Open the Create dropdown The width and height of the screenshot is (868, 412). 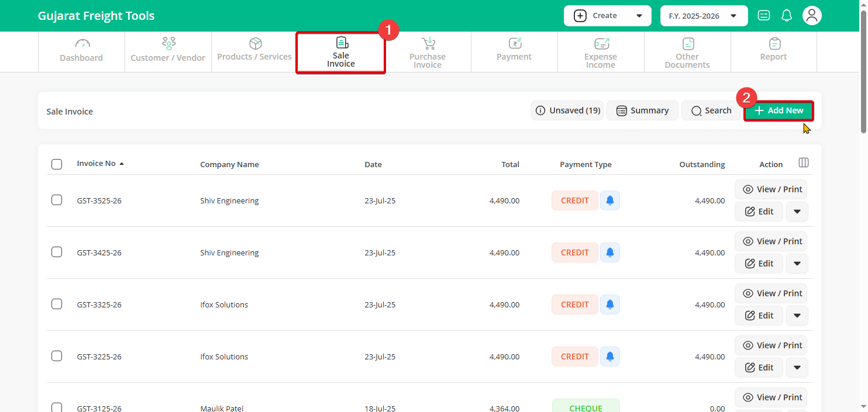tap(608, 16)
